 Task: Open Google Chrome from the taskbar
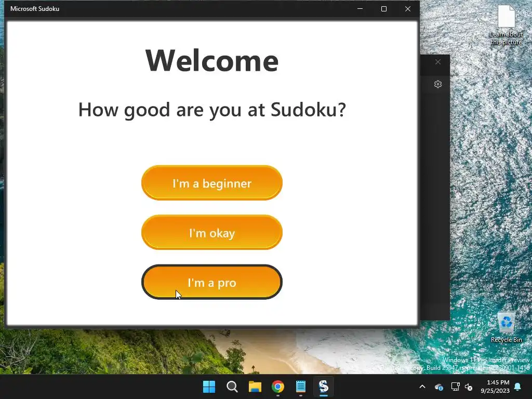click(x=278, y=387)
